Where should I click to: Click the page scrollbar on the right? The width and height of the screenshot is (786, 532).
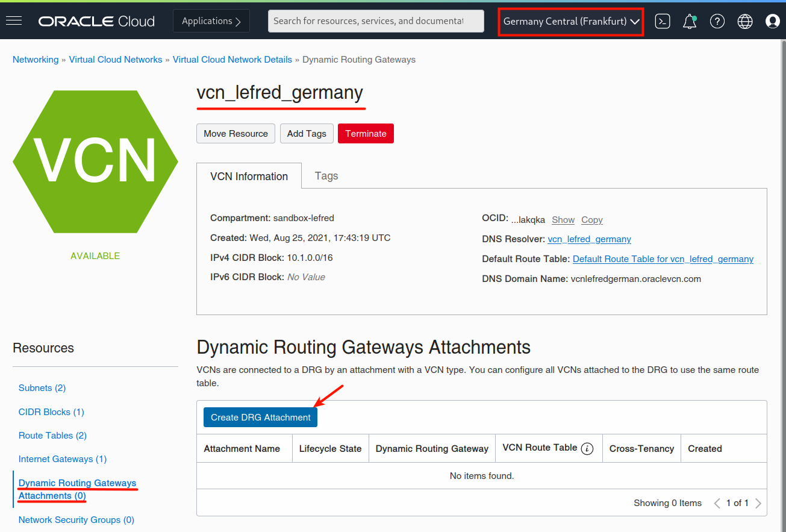click(783, 286)
